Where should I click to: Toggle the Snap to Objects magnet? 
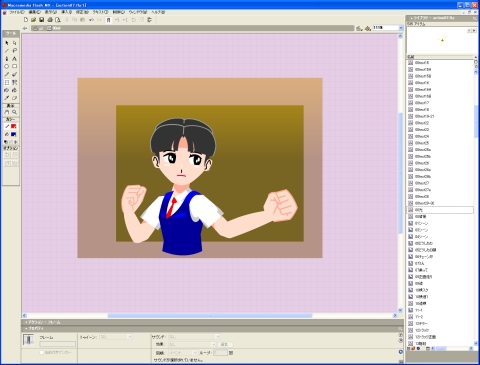point(108,20)
